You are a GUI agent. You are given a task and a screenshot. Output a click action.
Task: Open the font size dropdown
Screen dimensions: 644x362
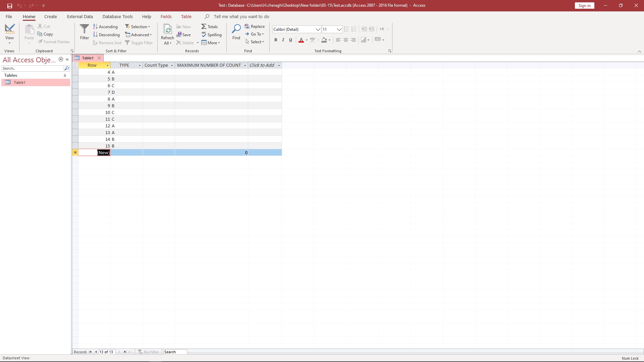tap(339, 29)
